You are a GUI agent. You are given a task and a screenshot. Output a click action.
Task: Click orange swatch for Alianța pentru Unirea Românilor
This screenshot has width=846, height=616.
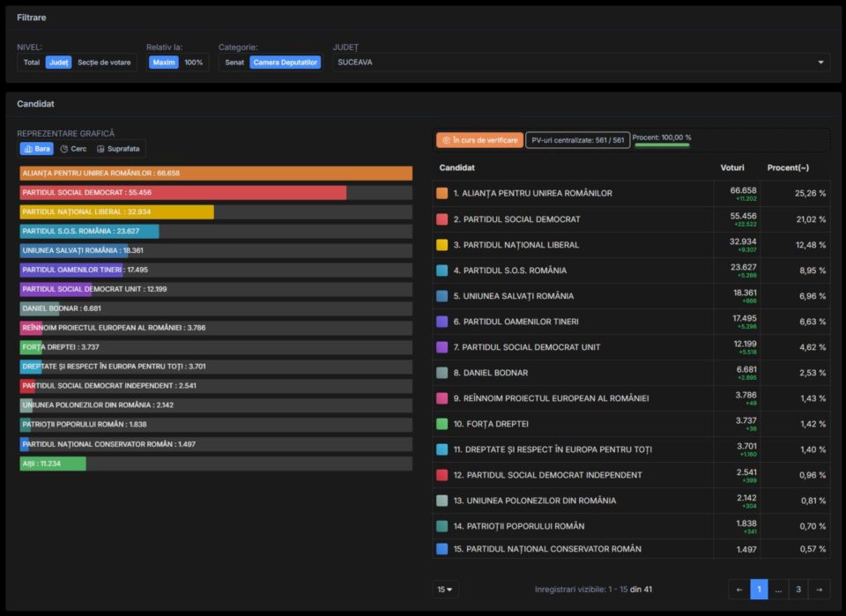tap(442, 193)
